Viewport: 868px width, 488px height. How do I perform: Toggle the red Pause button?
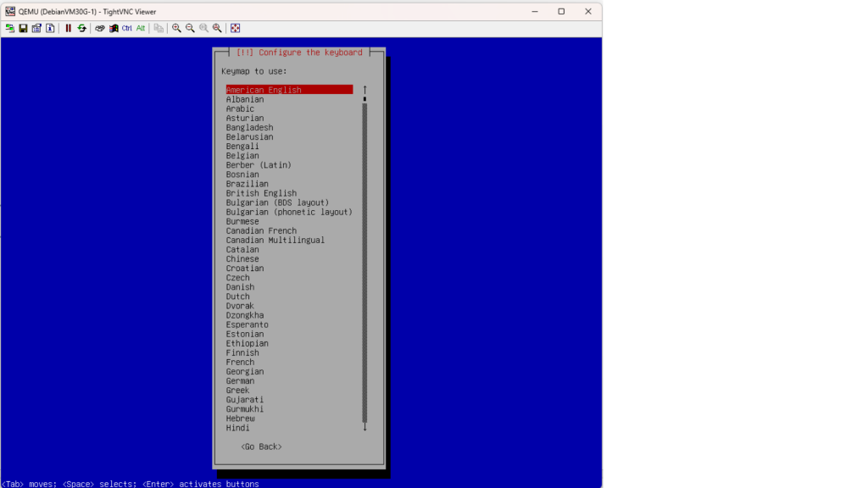[x=69, y=28]
